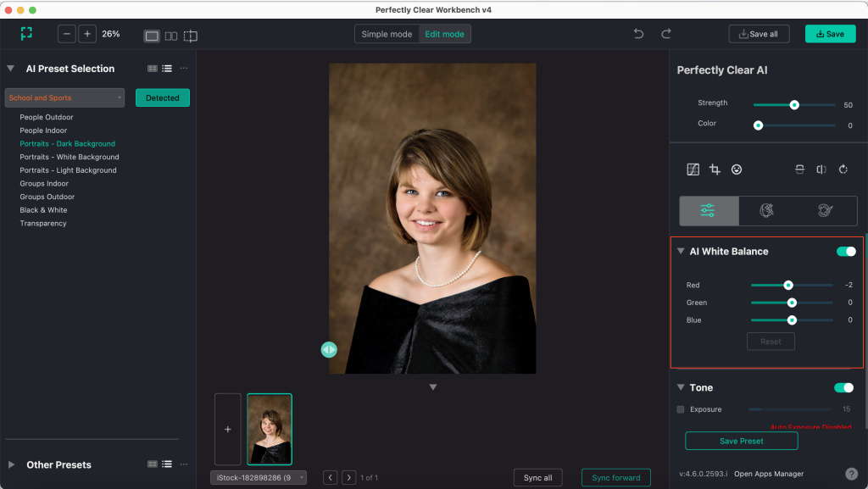
Task: Open the iStock file name dropdown
Action: point(259,477)
